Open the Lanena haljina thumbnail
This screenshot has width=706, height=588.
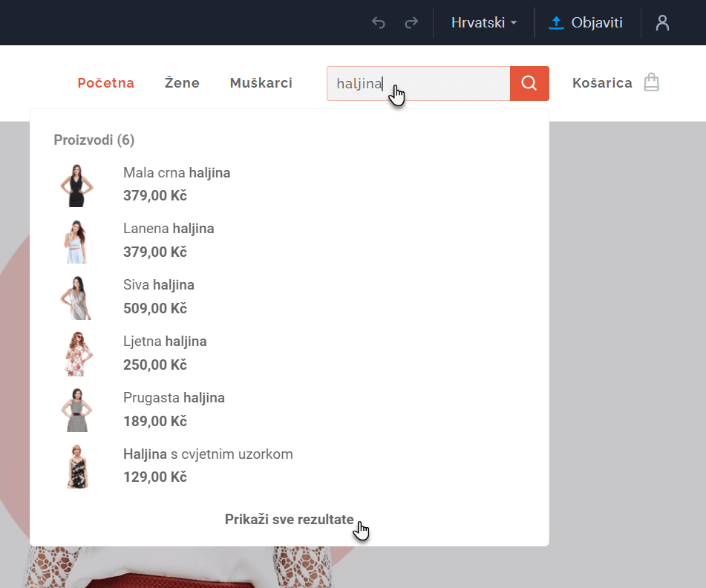pos(76,242)
